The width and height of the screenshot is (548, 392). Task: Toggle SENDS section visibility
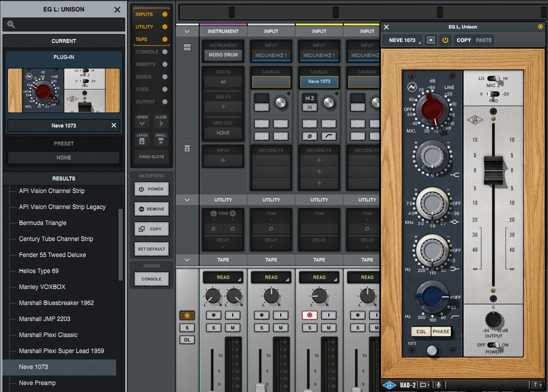pos(151,77)
